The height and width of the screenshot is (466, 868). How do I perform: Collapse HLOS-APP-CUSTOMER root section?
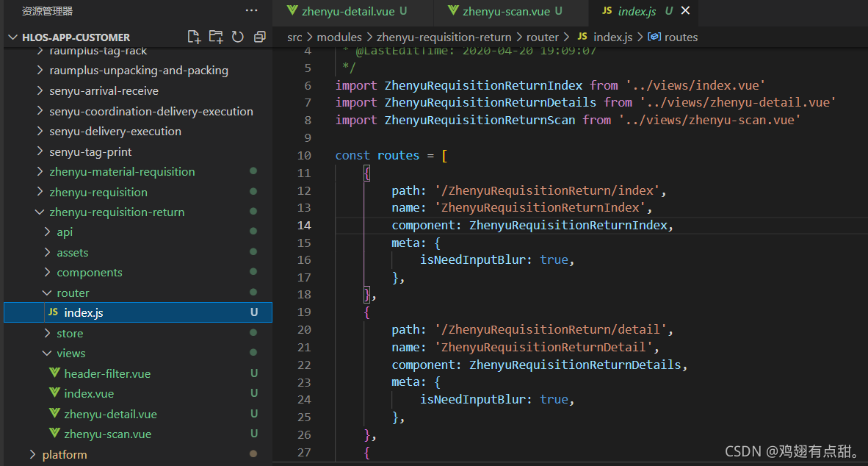76,37
